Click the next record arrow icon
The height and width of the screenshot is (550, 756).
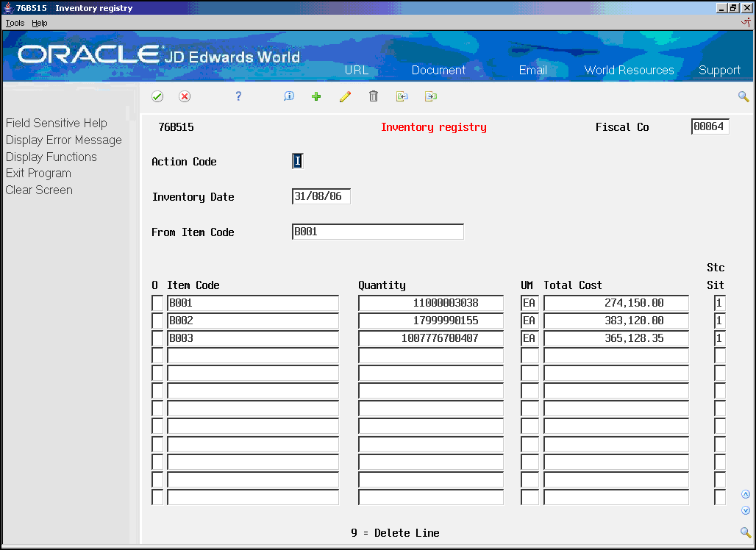point(430,96)
